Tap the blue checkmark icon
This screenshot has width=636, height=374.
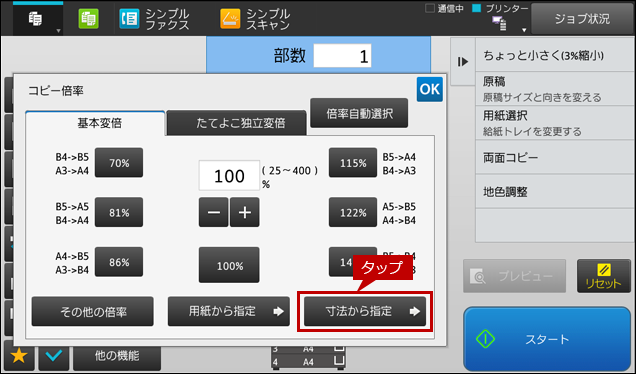coord(54,356)
